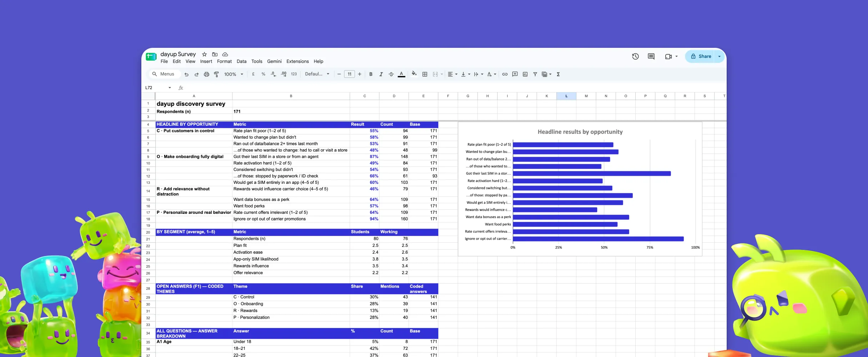The height and width of the screenshot is (357, 868).
Task: Increase font size with plus button
Action: click(360, 74)
